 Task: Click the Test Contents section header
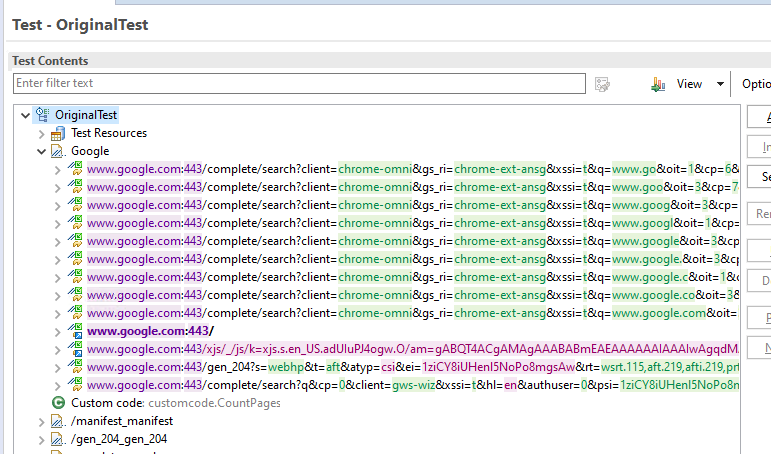tap(50, 61)
